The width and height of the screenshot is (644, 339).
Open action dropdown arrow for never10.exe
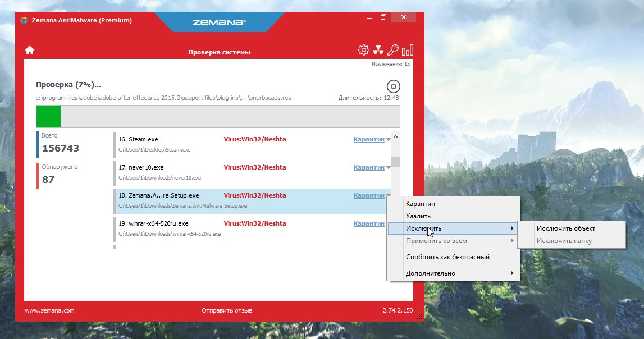point(388,167)
